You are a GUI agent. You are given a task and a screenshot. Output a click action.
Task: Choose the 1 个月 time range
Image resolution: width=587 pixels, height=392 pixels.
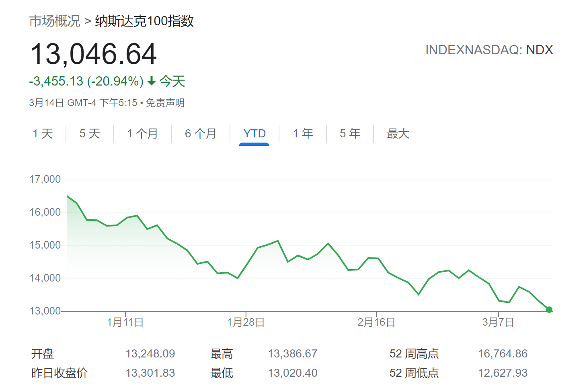point(142,133)
